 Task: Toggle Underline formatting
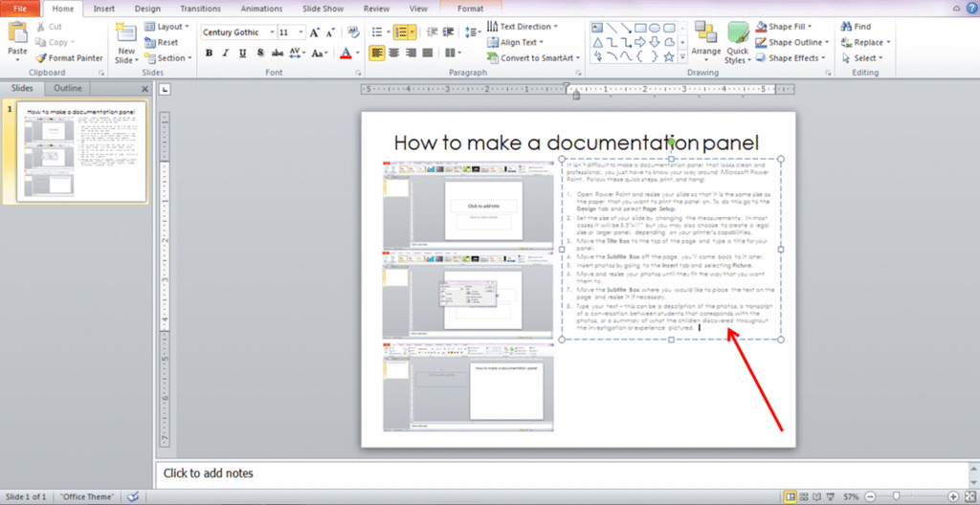pyautogui.click(x=242, y=54)
